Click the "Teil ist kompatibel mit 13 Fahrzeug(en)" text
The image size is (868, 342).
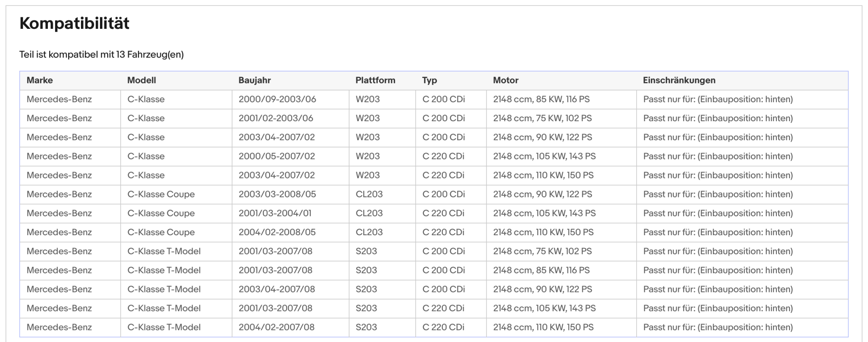(101, 55)
